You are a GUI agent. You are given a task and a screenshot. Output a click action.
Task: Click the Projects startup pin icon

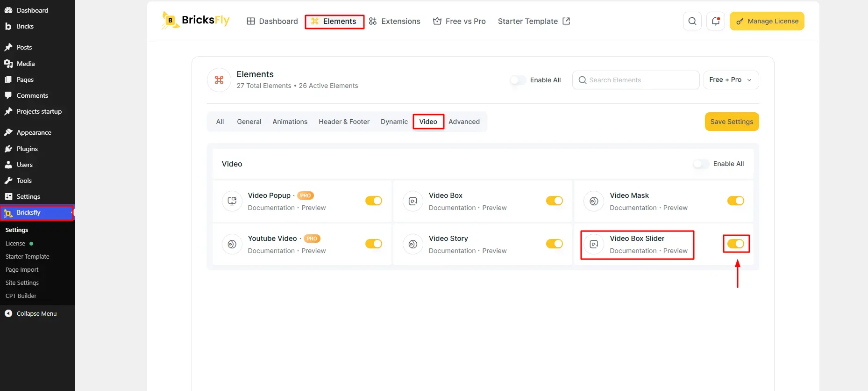[x=8, y=111]
